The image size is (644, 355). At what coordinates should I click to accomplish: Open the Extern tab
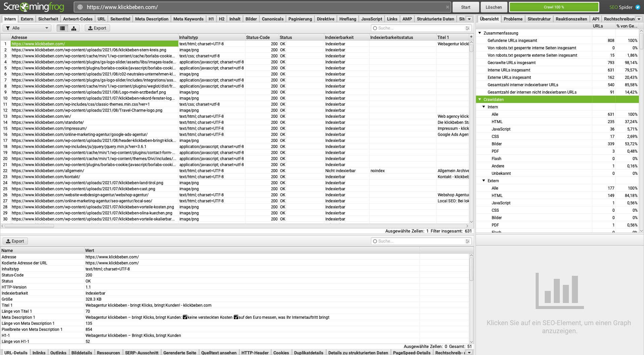click(27, 19)
